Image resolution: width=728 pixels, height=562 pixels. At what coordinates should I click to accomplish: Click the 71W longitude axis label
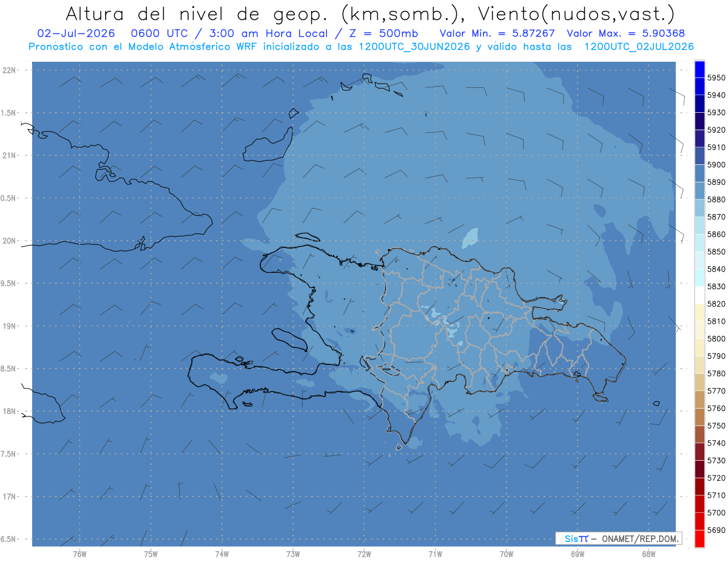pyautogui.click(x=435, y=554)
